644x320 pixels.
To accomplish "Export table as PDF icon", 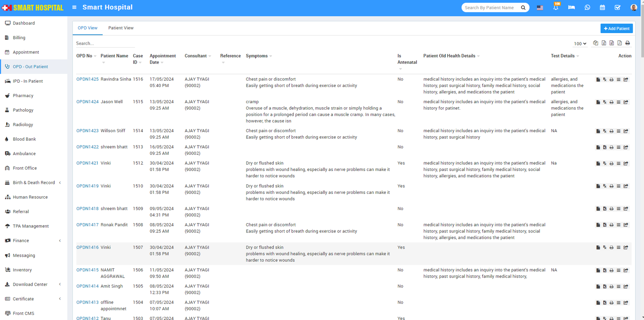I will pos(619,43).
